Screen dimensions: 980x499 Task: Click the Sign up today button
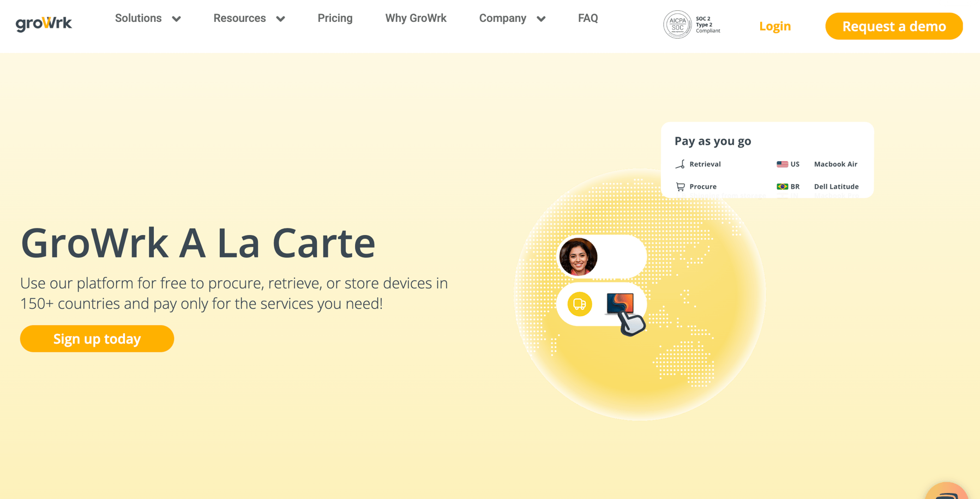97,339
